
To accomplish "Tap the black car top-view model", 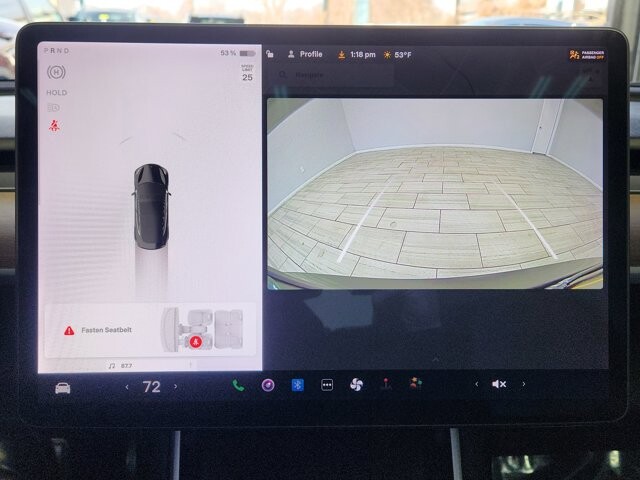I will click(x=151, y=207).
